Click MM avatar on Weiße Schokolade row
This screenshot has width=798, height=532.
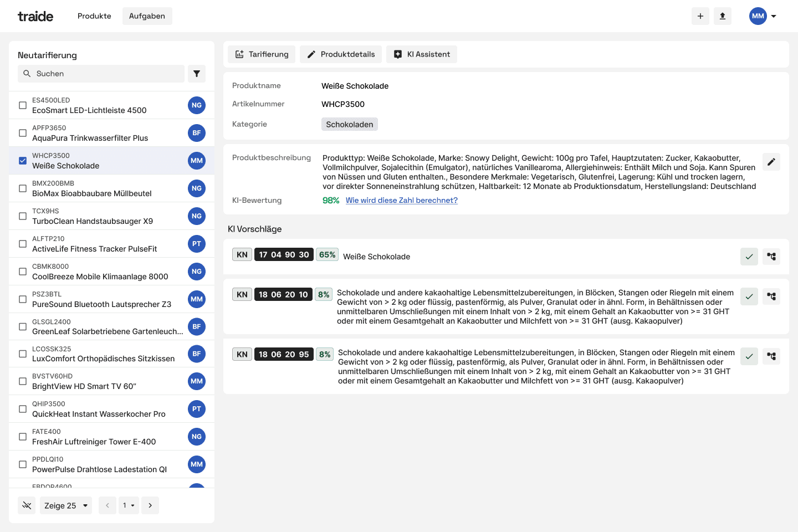(x=197, y=161)
